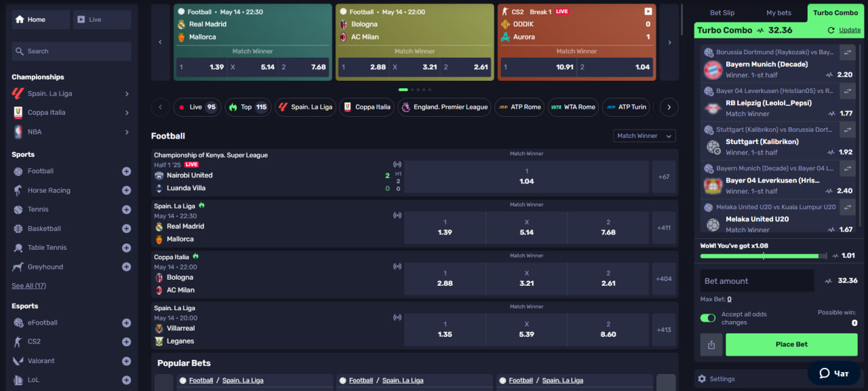Click the turbo combo bonus progress bar
Image resolution: width=868 pixels, height=391 pixels.
coord(764,256)
